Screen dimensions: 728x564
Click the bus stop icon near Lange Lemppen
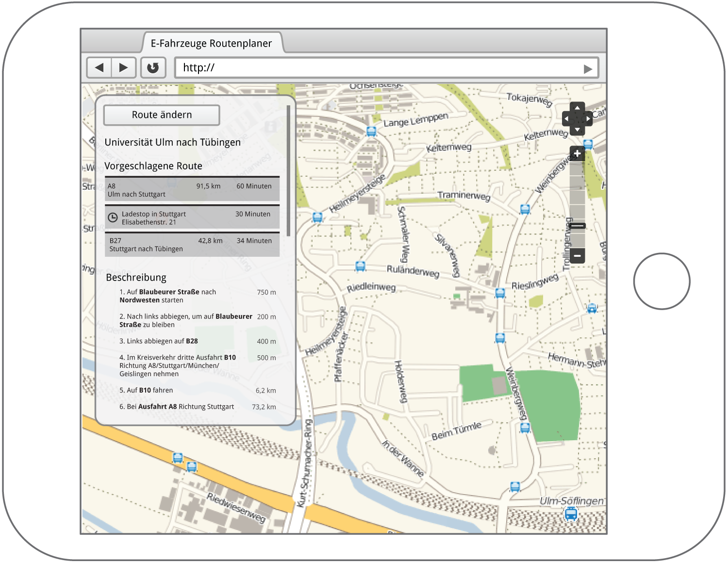[371, 132]
